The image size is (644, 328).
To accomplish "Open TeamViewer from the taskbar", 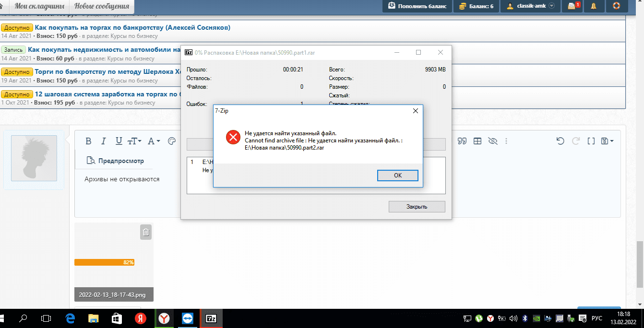I will click(x=187, y=318).
